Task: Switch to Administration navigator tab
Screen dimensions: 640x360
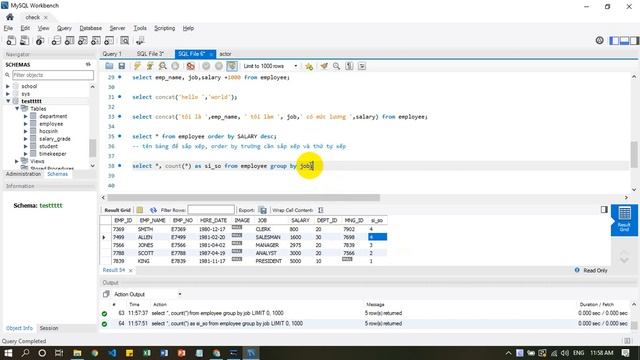Action: [x=23, y=174]
